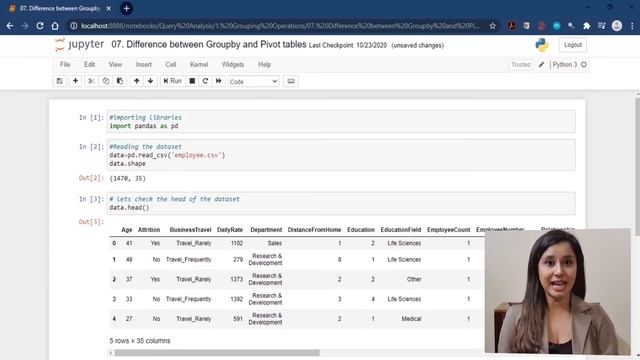Image resolution: width=640 pixels, height=360 pixels.
Task: Open the Widgets menu
Action: 233,64
